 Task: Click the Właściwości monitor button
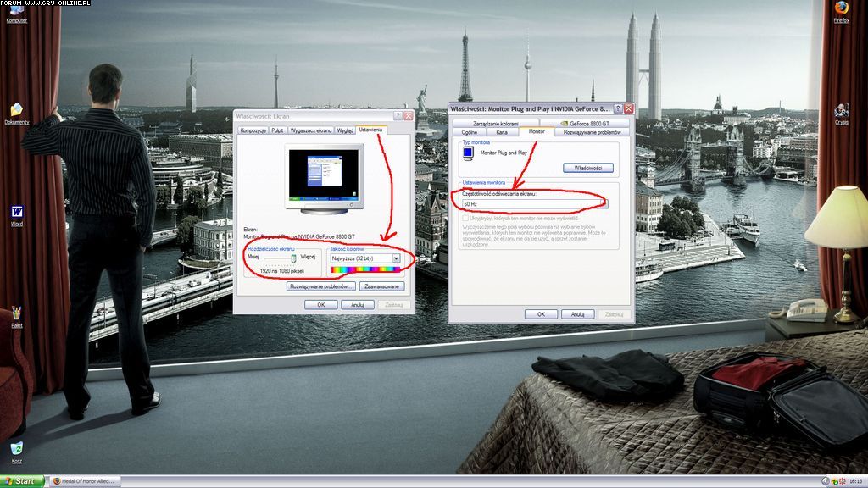(x=593, y=168)
